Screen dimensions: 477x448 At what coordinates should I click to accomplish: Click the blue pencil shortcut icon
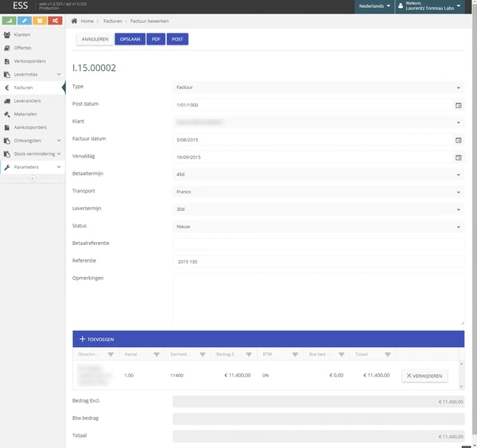tap(25, 21)
